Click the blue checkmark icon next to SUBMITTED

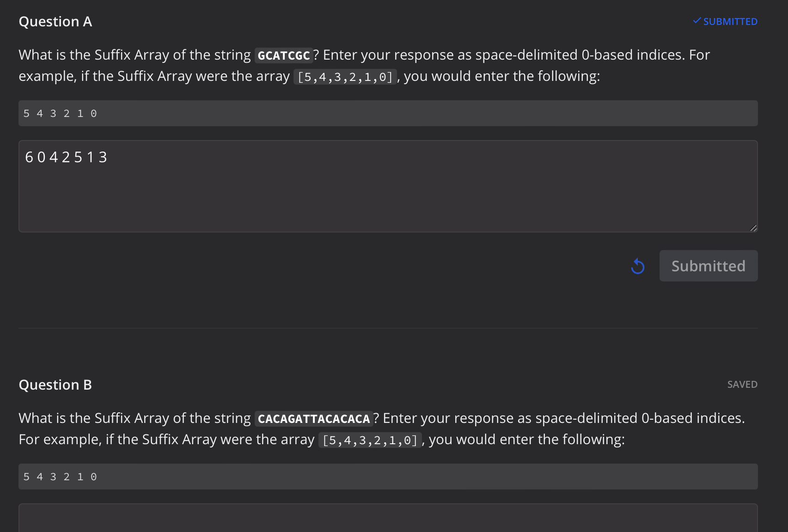696,20
